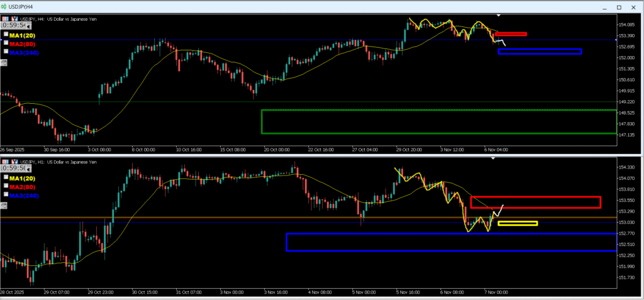Click the small button below MA3 in the H1 chart
The width and height of the screenshot is (644, 300).
tap(4, 205)
